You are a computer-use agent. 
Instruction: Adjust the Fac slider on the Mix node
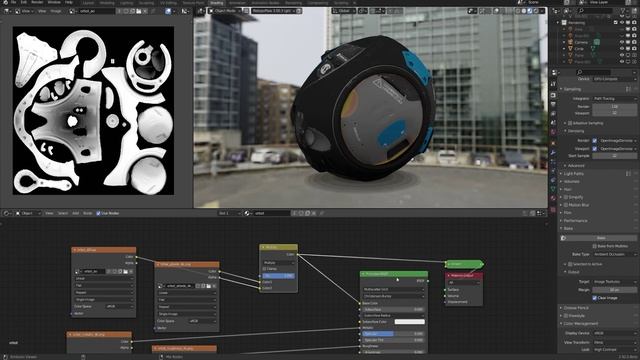(x=278, y=276)
